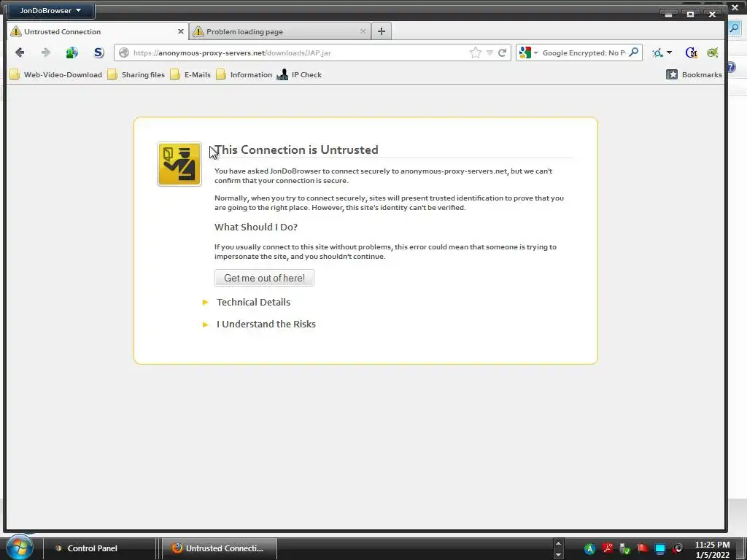The width and height of the screenshot is (747, 560).
Task: Click the blue A system tray icon
Action: [589, 548]
